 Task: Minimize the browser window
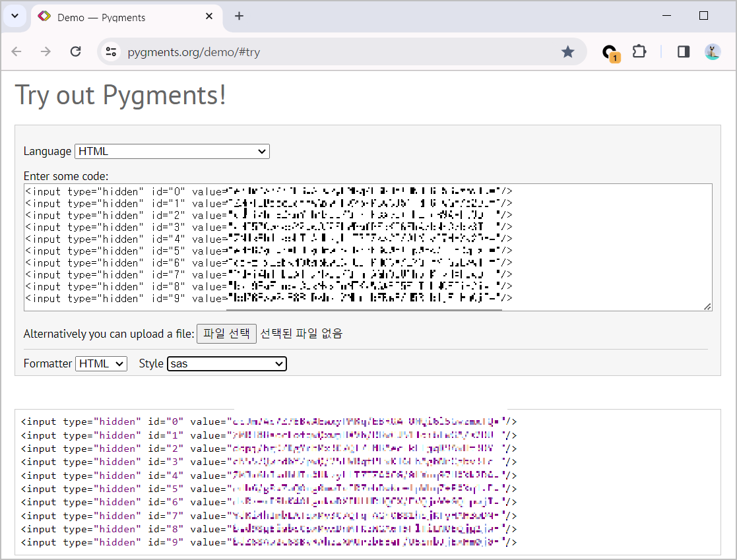tap(666, 16)
